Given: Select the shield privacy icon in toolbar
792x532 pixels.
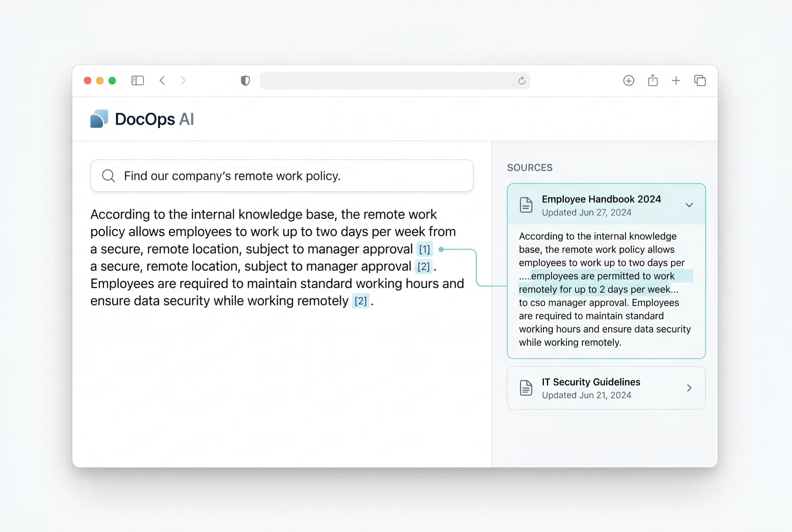Looking at the screenshot, I should 244,80.
